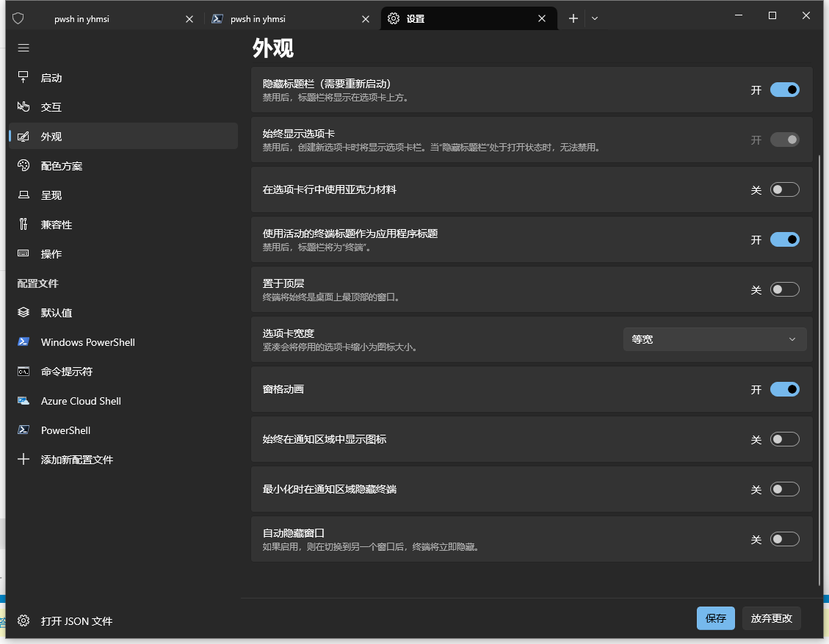
Task: Select the 默认值 profile entry
Action: click(123, 313)
